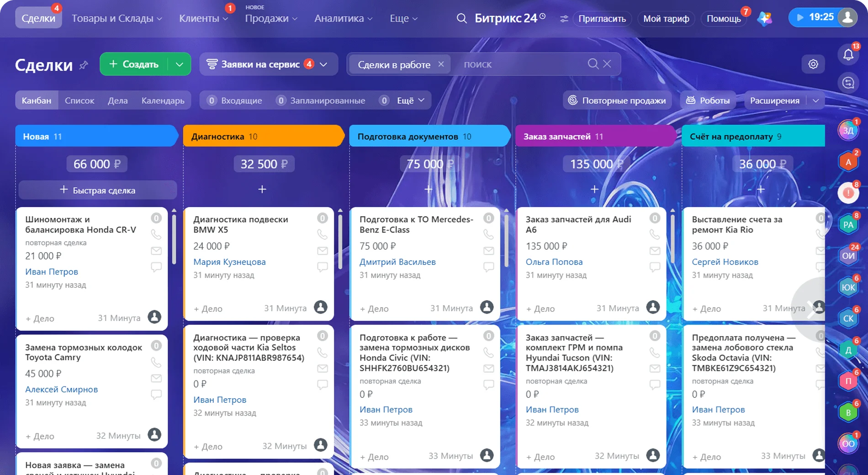Image resolution: width=868 pixels, height=475 pixels.
Task: Click the Создать button
Action: coord(134,64)
